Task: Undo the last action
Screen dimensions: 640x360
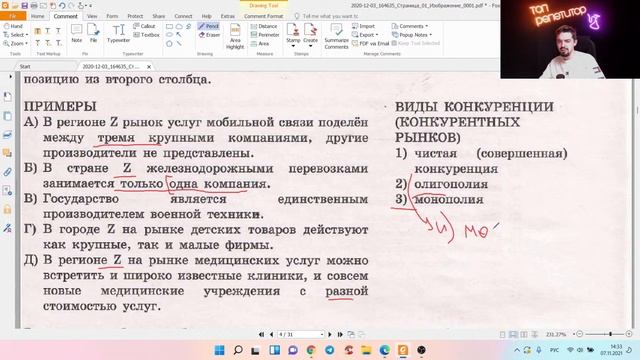Action: click(x=62, y=6)
